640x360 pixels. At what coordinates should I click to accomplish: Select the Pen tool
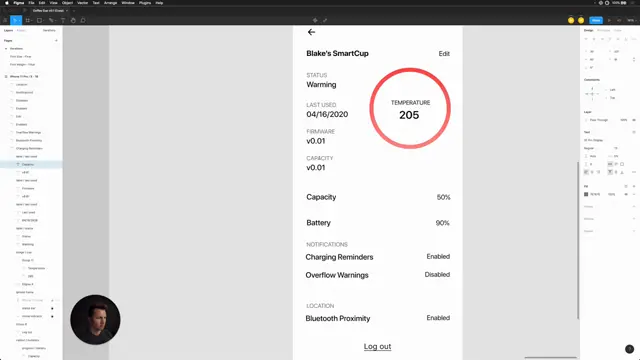(51, 20)
